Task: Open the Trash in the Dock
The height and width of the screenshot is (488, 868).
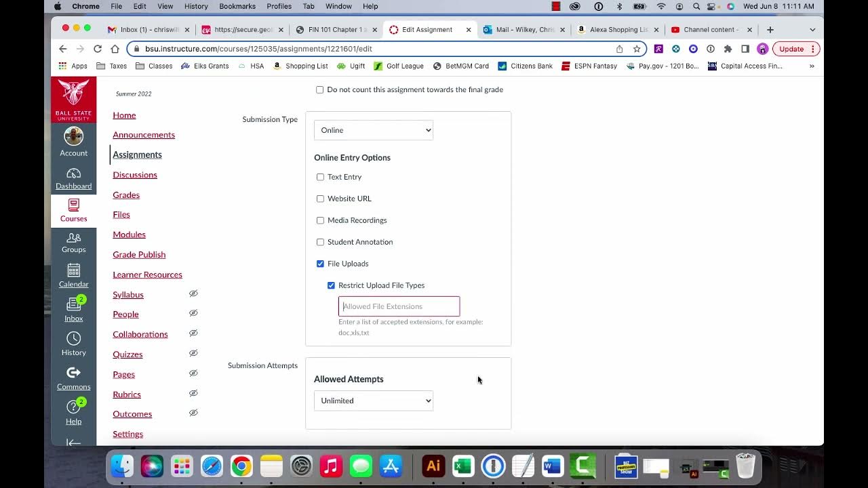Action: pyautogui.click(x=745, y=466)
